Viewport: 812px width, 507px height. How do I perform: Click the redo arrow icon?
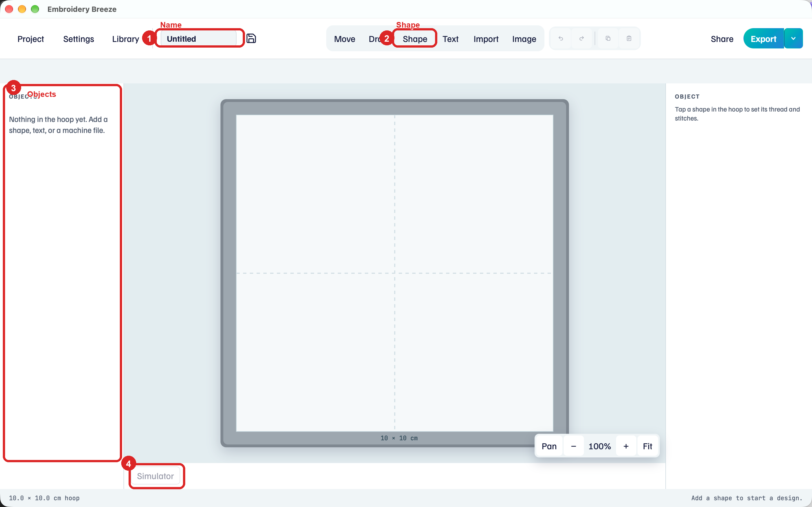coord(581,39)
